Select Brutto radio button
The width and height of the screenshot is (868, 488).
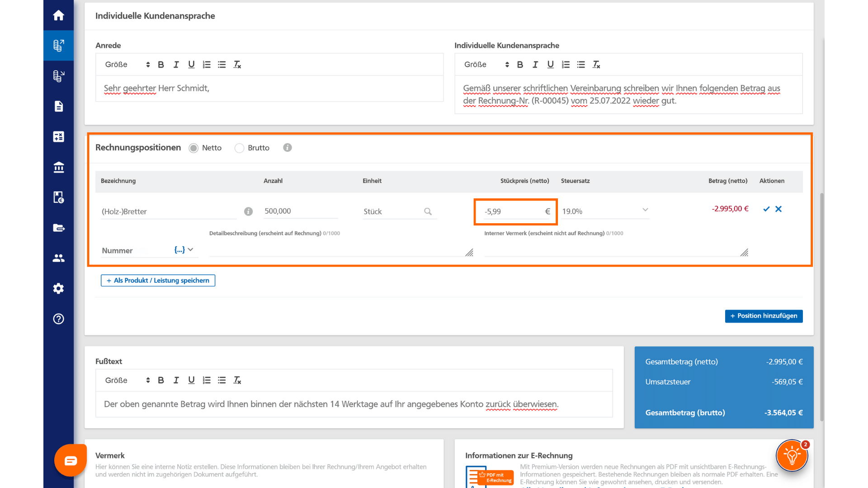pyautogui.click(x=239, y=148)
